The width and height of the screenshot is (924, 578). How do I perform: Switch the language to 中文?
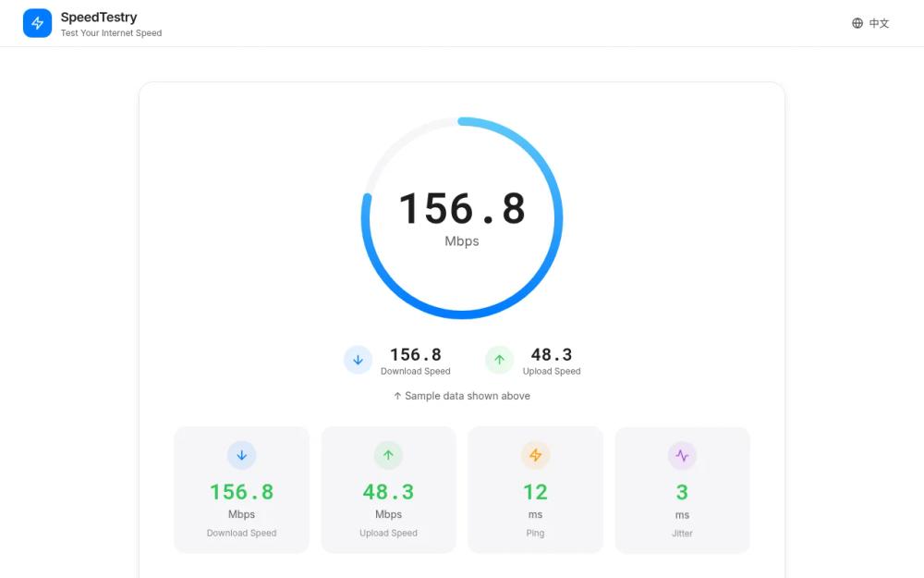coord(878,23)
